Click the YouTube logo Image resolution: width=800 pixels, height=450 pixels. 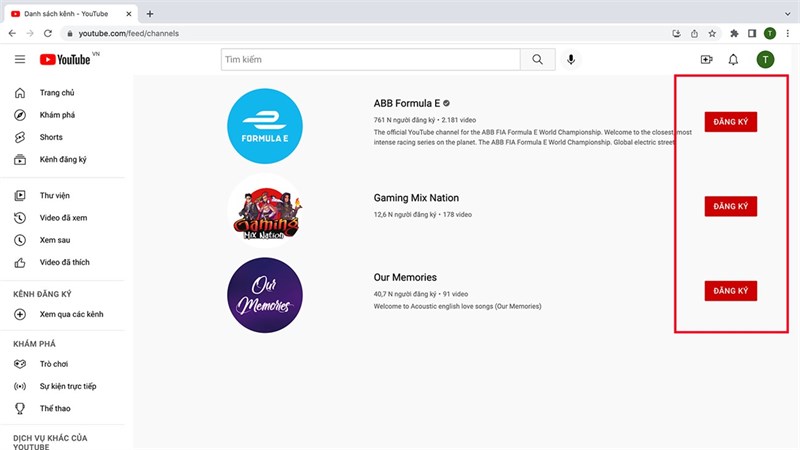(x=65, y=60)
